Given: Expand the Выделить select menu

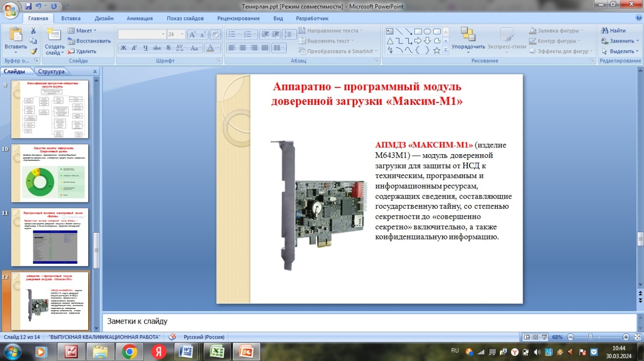Looking at the screenshot, I should click(x=621, y=51).
